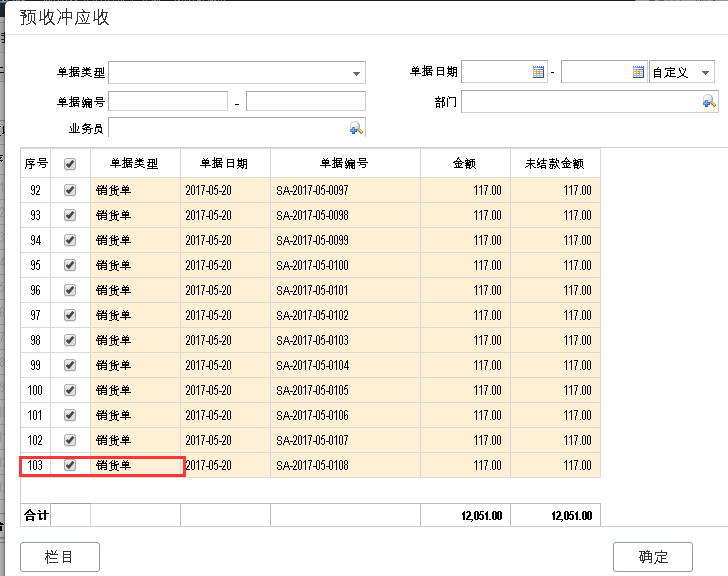728x576 pixels.
Task: Click the 合计 total row label
Action: 36,515
